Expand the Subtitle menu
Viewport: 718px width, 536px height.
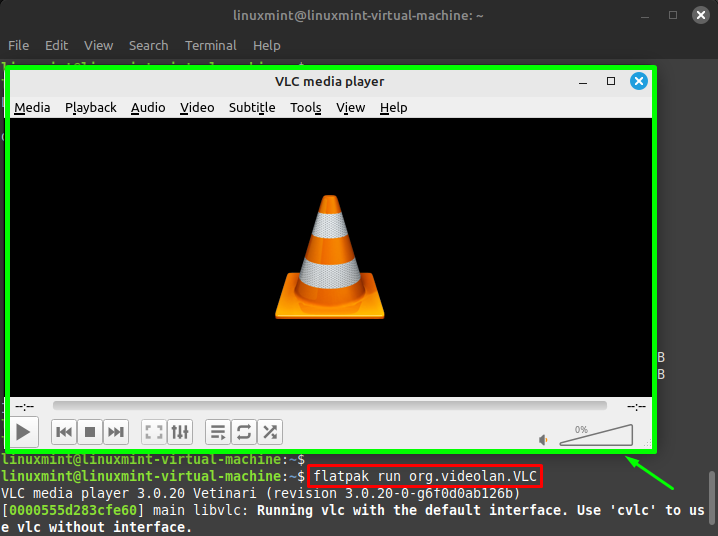(252, 108)
